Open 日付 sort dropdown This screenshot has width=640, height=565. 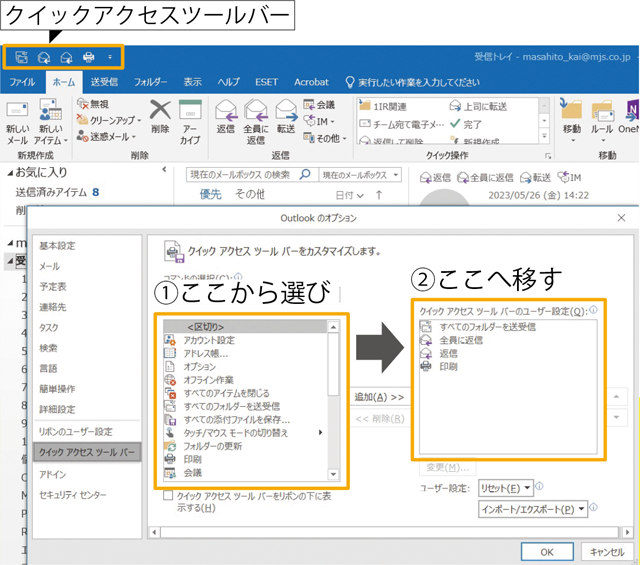(x=349, y=195)
